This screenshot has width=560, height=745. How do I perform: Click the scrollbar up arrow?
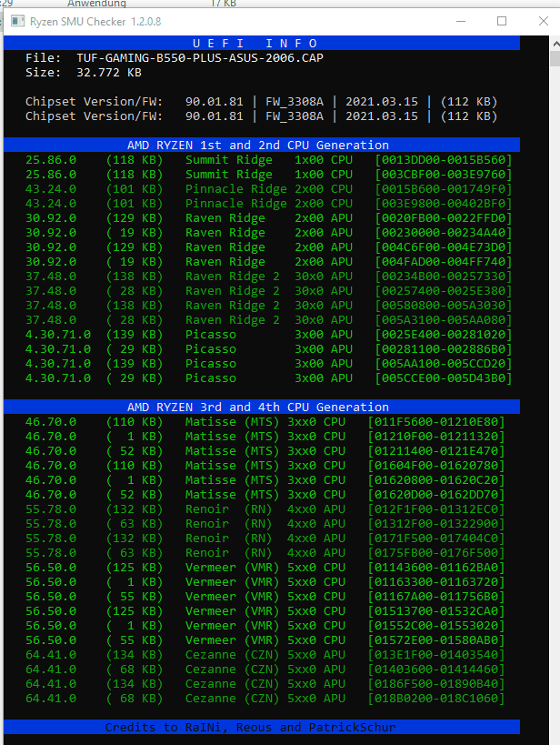pos(555,44)
